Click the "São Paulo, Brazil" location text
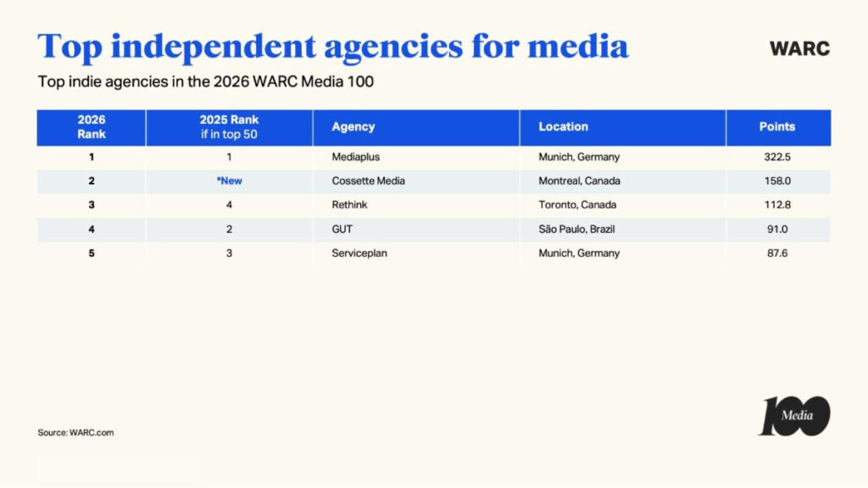The height and width of the screenshot is (488, 868). pos(576,229)
